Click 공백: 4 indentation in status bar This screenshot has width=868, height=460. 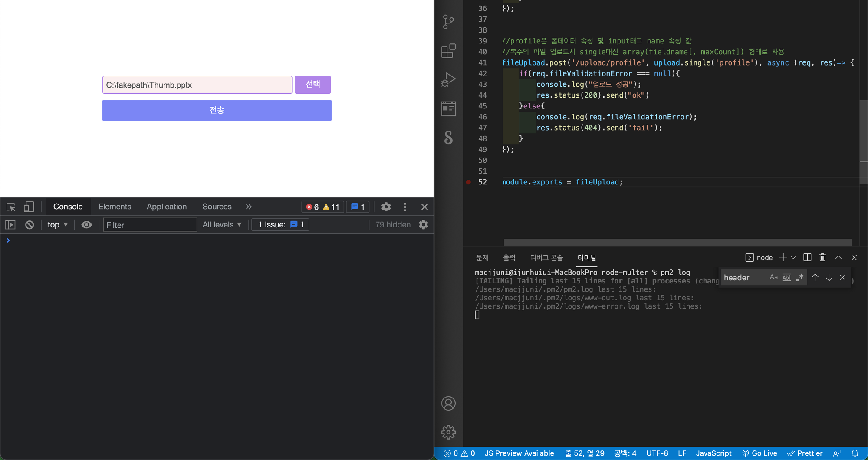[625, 453]
